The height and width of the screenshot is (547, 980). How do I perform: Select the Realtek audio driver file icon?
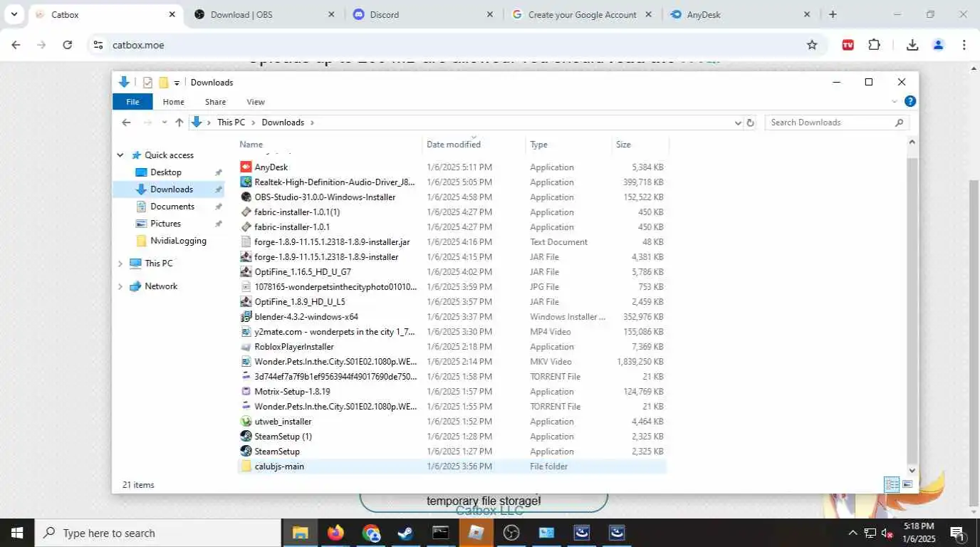[x=246, y=182]
